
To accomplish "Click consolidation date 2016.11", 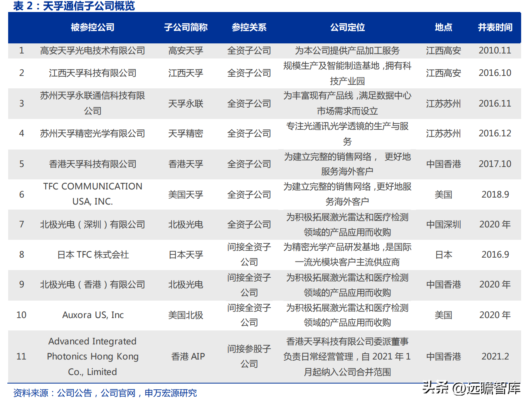I will click(x=495, y=103).
